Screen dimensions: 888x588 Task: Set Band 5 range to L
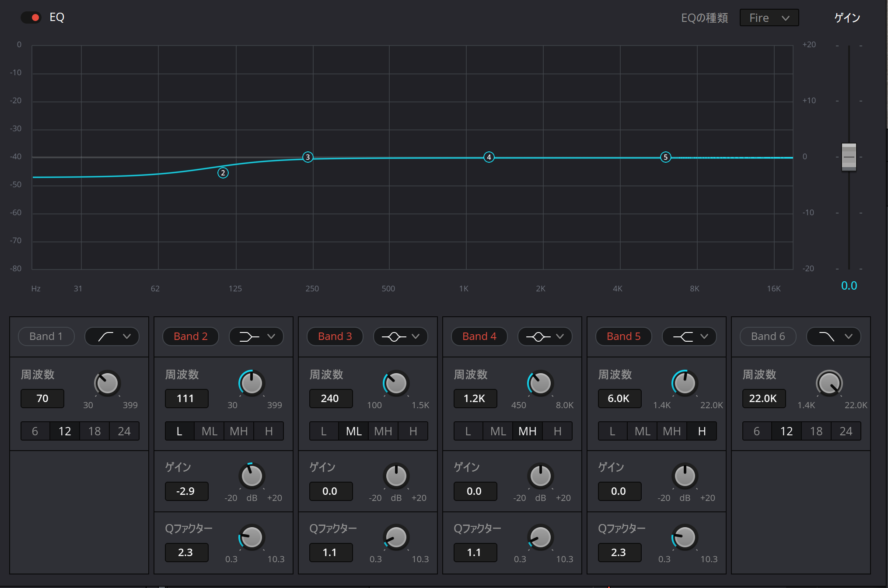[x=612, y=431]
